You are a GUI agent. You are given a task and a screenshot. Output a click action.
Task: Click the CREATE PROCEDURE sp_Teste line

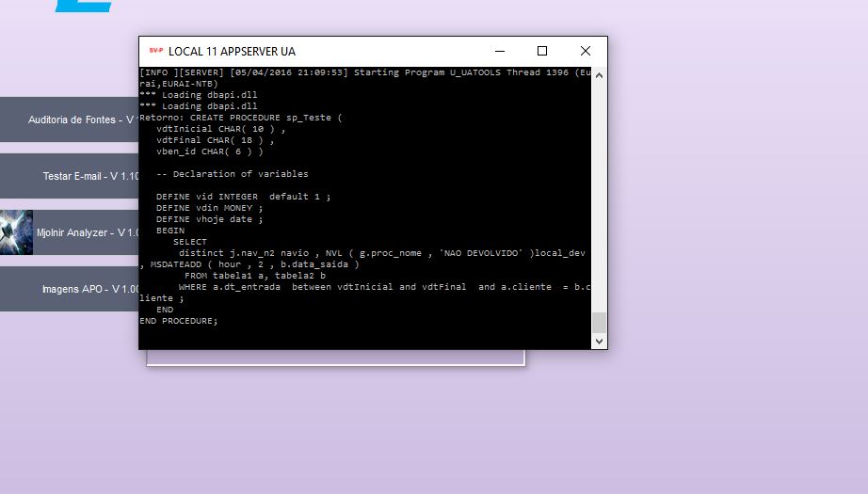[241, 118]
